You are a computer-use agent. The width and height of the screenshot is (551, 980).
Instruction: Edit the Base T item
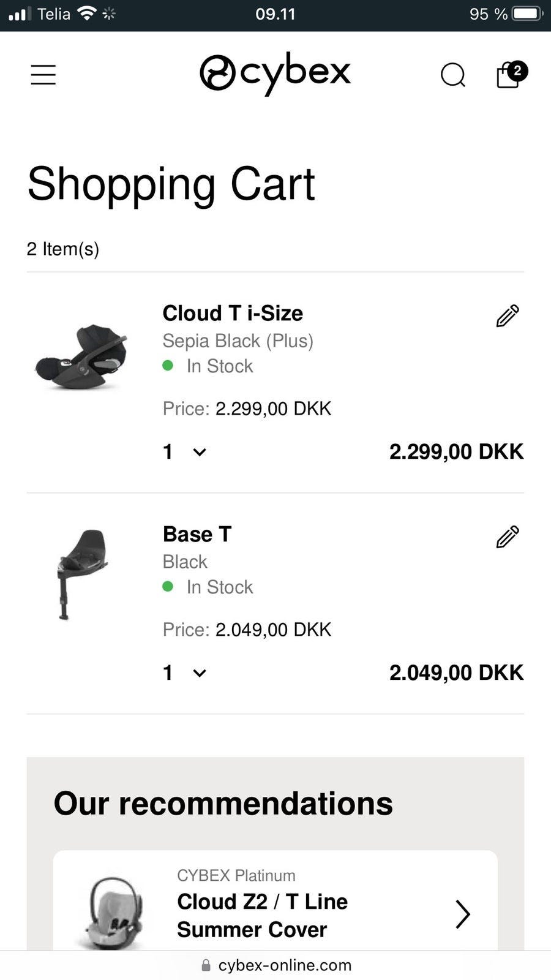(x=508, y=537)
